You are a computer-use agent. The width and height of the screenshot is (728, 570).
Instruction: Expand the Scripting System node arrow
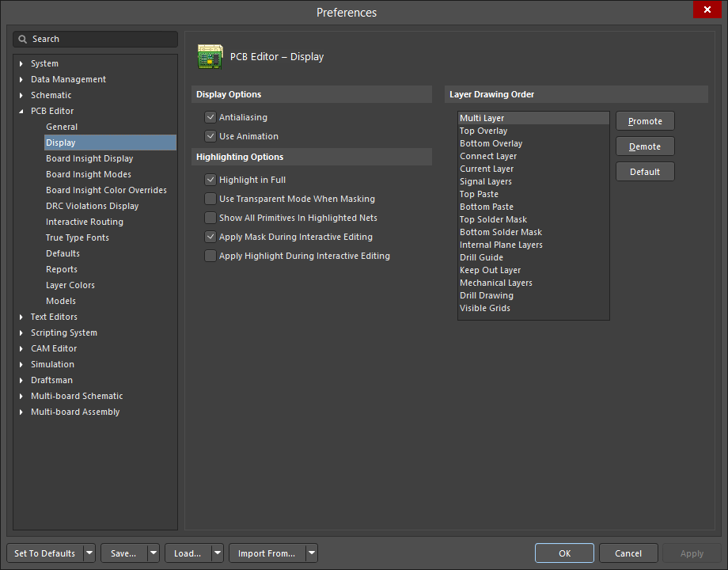point(21,332)
